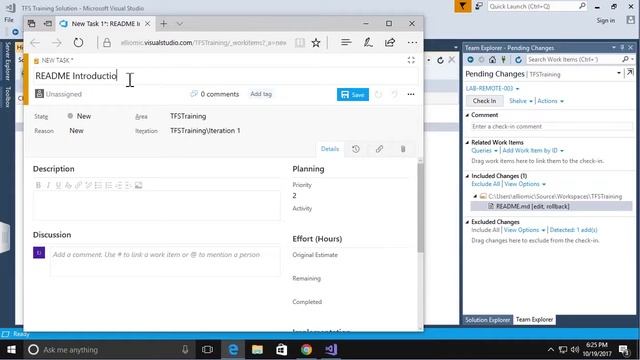640x360 pixels.
Task: Open LAB-REMOTE-003 workspace dropdown
Action: (x=492, y=89)
